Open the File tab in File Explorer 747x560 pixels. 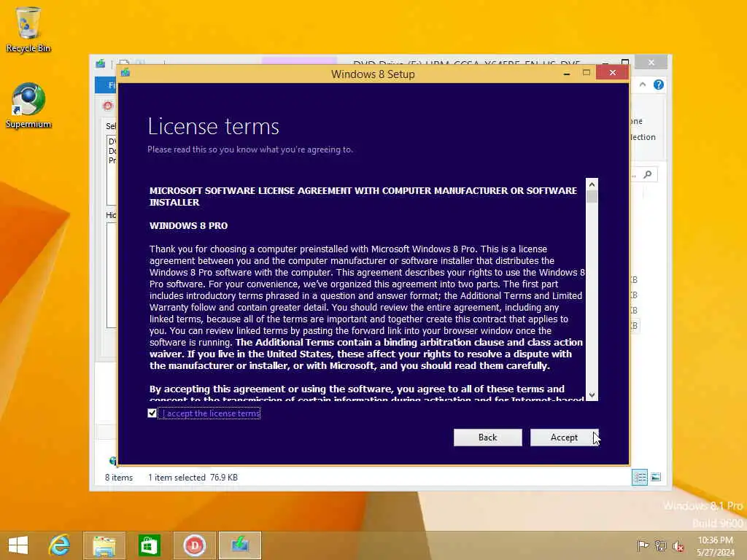click(107, 85)
